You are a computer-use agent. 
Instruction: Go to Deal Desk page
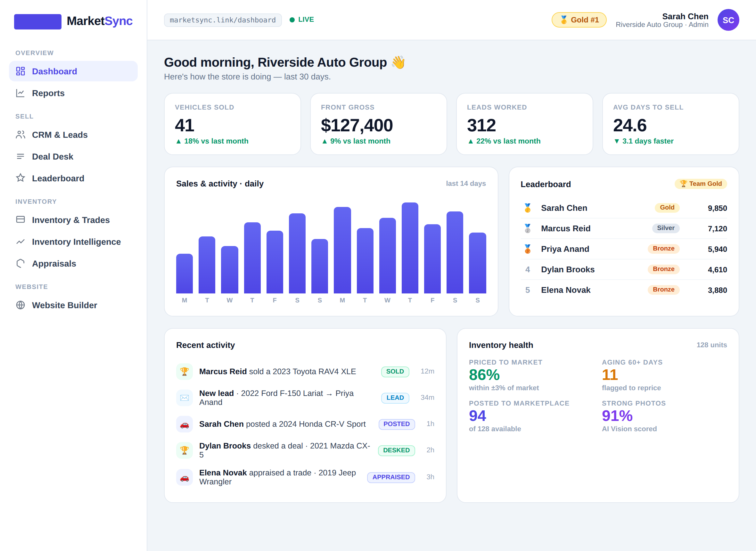coord(73,156)
